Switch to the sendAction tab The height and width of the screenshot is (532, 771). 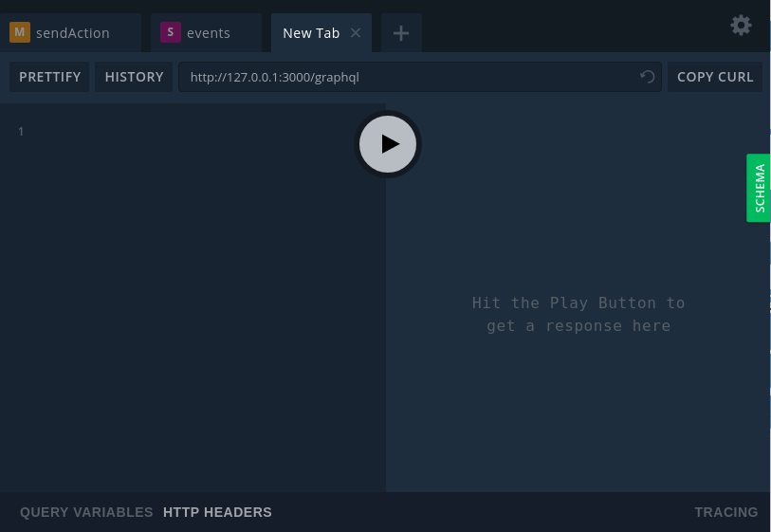point(71,33)
